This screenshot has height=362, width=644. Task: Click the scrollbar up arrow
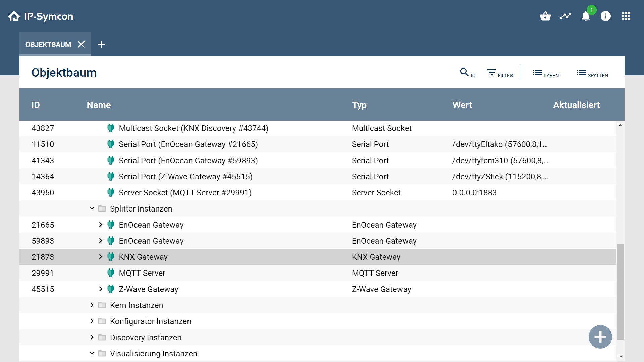click(x=621, y=125)
